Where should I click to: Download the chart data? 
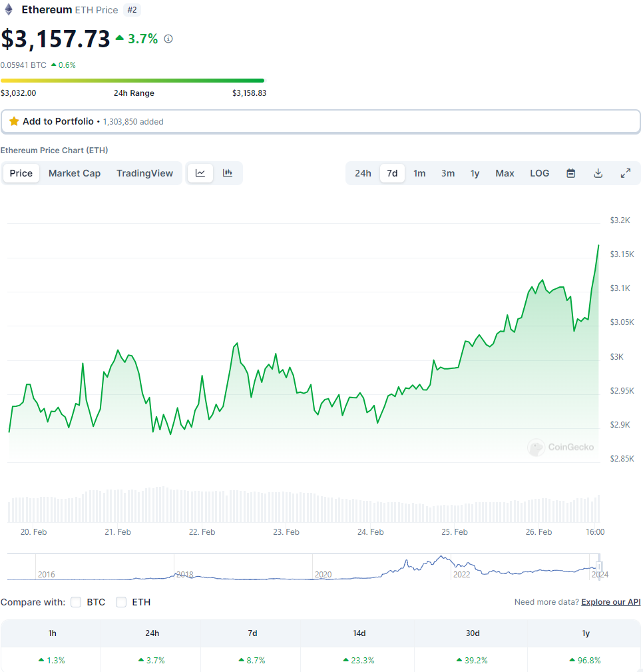click(x=598, y=173)
